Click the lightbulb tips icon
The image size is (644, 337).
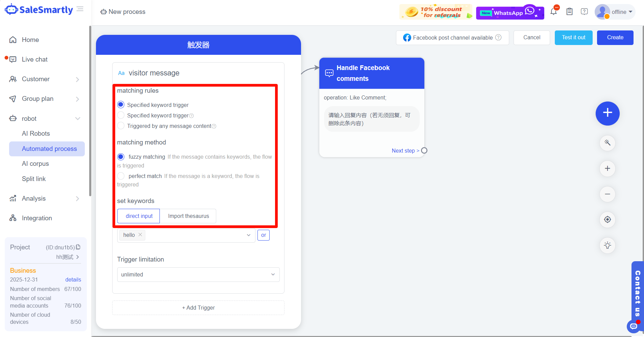tap(608, 245)
